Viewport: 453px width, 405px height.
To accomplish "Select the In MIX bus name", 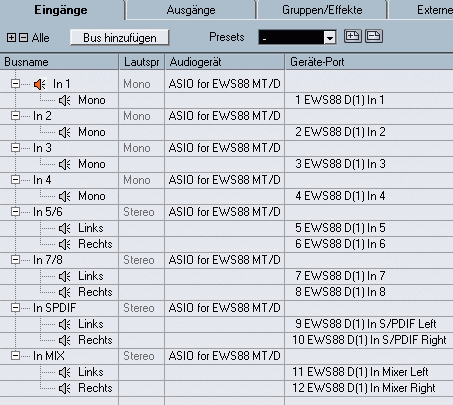I will pyautogui.click(x=49, y=356).
